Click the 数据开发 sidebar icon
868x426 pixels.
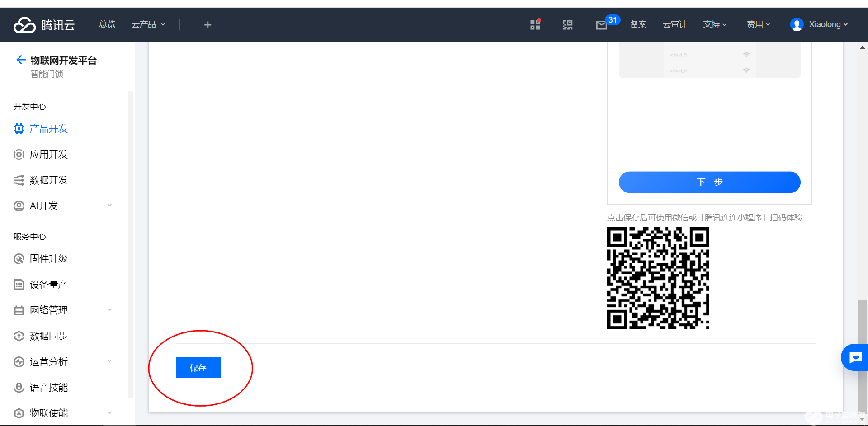click(x=19, y=180)
